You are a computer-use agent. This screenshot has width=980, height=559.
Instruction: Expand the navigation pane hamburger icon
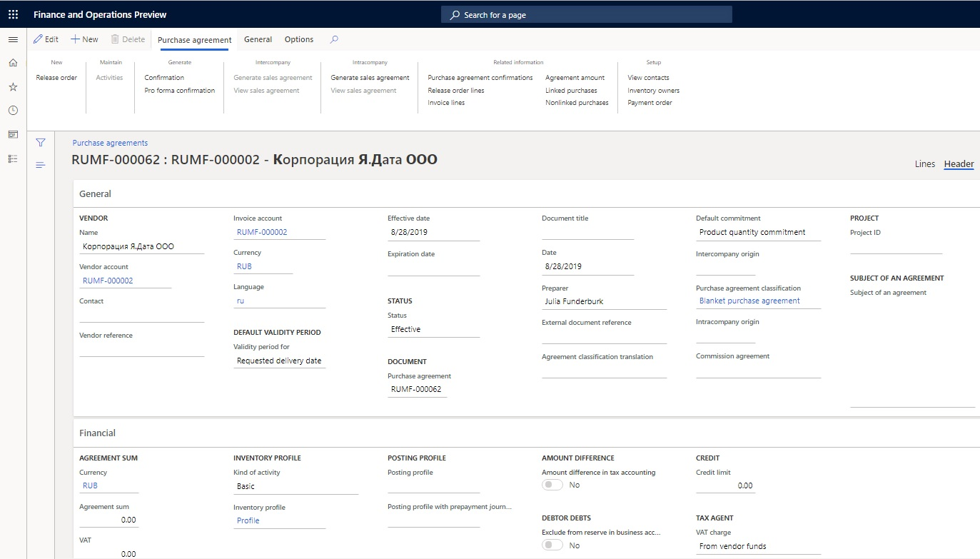tap(13, 39)
